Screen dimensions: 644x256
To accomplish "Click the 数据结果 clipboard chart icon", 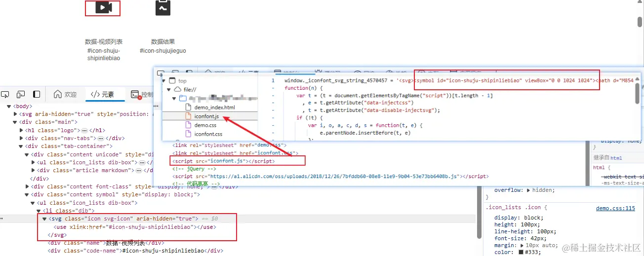I will 163,7.
